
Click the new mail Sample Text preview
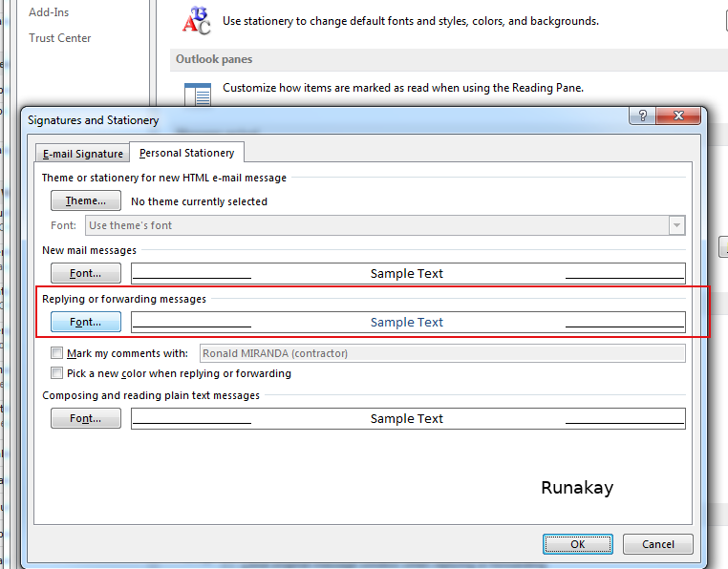coord(408,273)
